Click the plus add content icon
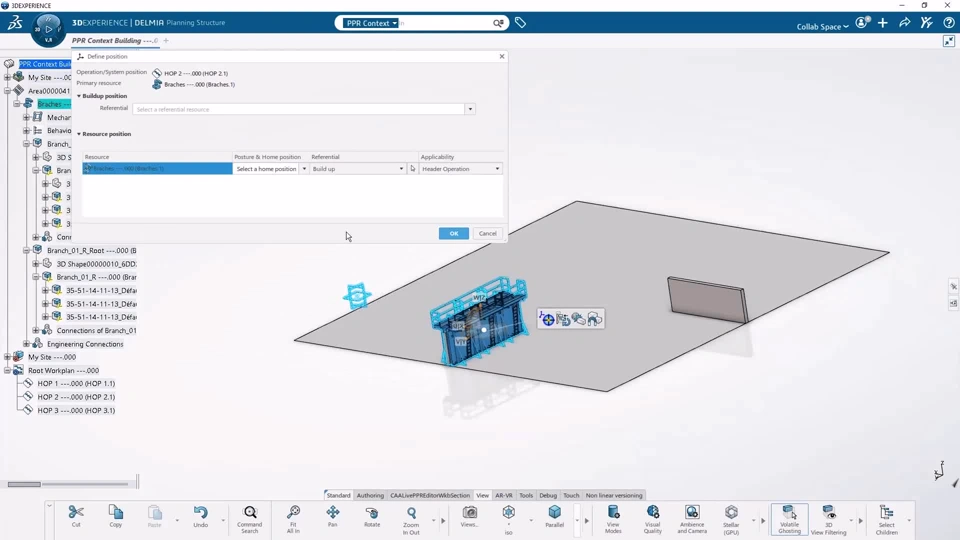Screen dimensions: 960x540 click(882, 23)
